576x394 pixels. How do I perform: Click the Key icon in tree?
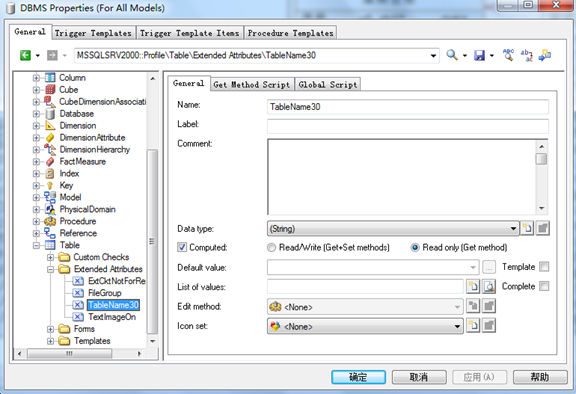point(50,185)
